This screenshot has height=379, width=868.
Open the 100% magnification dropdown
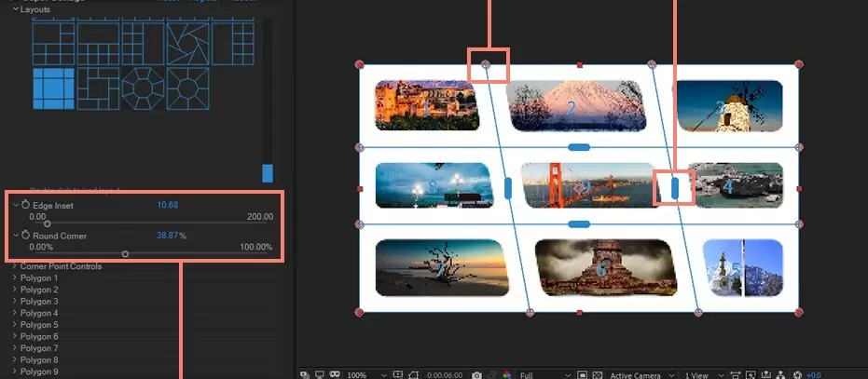click(365, 375)
